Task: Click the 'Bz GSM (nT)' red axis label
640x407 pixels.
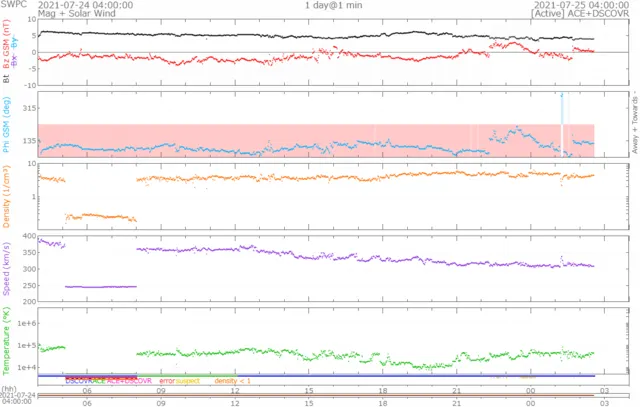Action: tap(6, 43)
